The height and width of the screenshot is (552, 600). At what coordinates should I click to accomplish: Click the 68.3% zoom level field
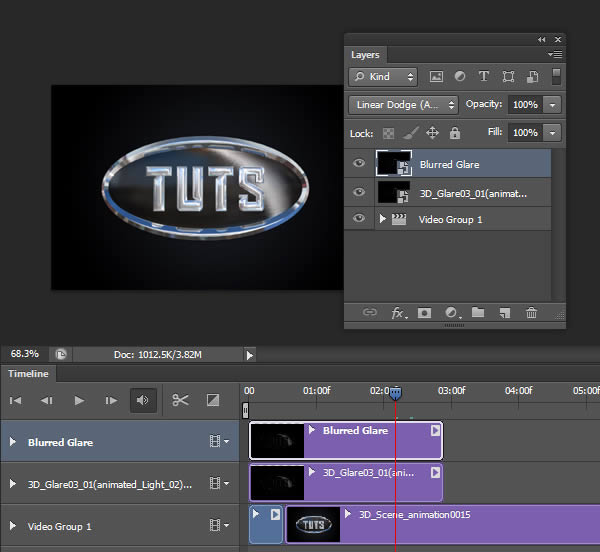(25, 354)
